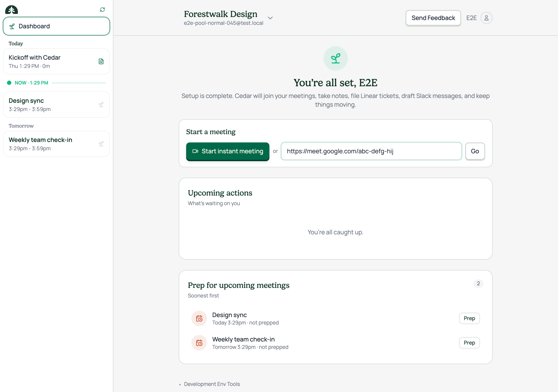Image resolution: width=558 pixels, height=392 pixels.
Task: Start an instant meeting
Action: coord(228,151)
